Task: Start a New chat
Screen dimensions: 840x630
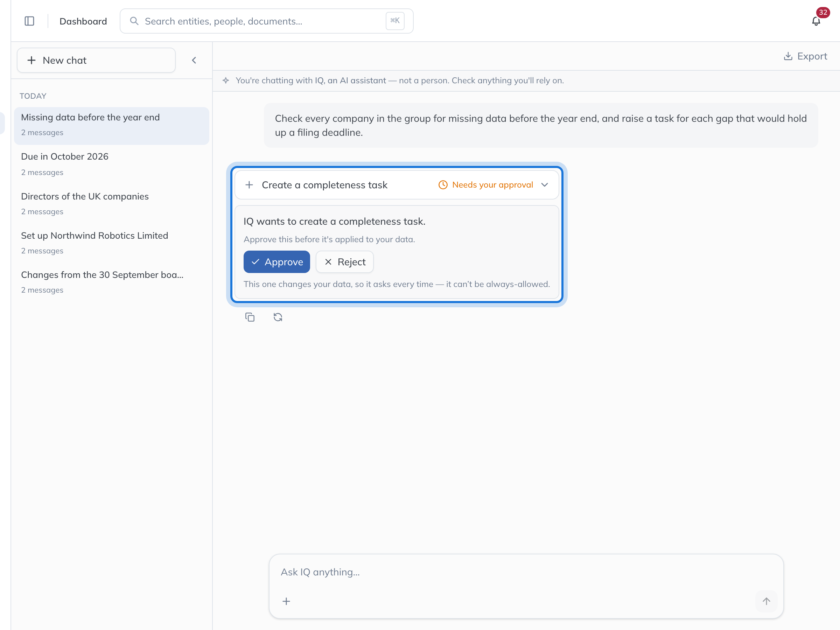Action: click(x=96, y=60)
